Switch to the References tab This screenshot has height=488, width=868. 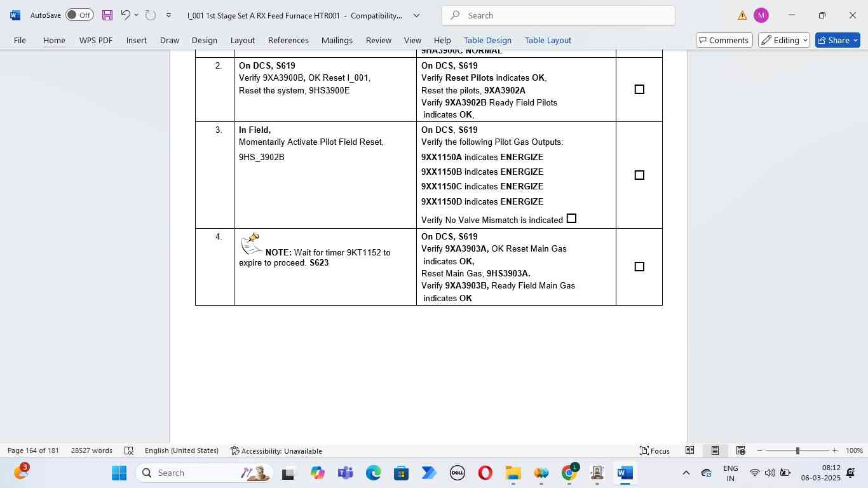tap(288, 40)
